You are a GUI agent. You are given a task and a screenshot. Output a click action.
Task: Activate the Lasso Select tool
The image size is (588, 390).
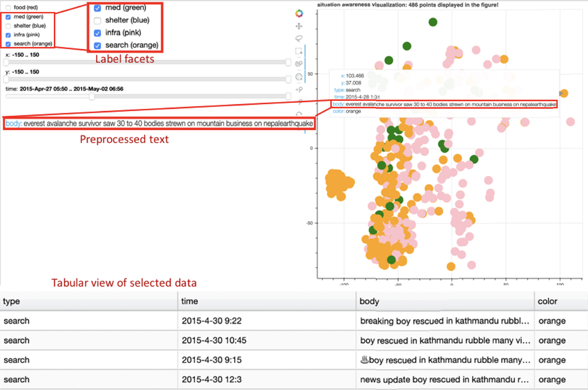(x=298, y=39)
